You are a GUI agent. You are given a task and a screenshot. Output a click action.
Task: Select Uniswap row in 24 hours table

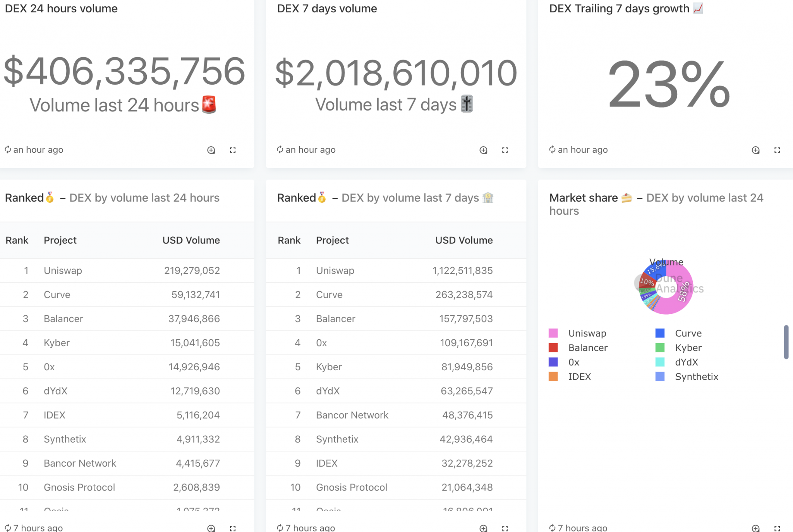[x=127, y=270]
